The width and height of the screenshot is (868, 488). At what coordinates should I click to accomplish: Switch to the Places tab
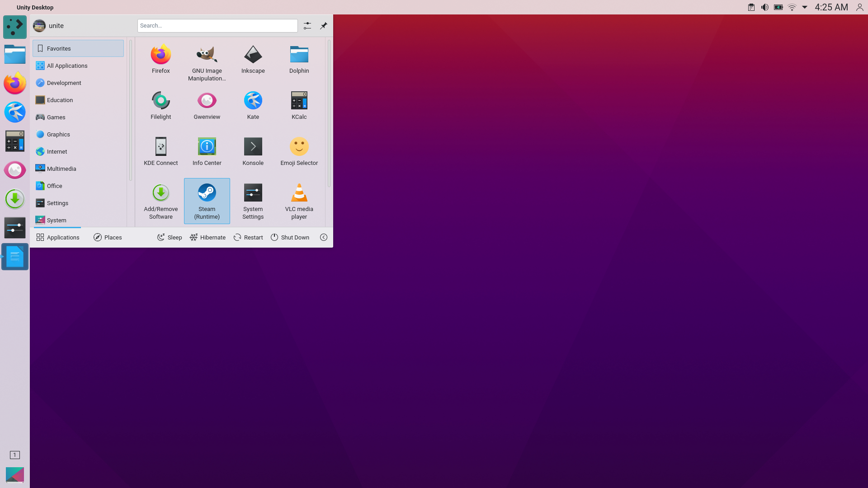pyautogui.click(x=108, y=237)
